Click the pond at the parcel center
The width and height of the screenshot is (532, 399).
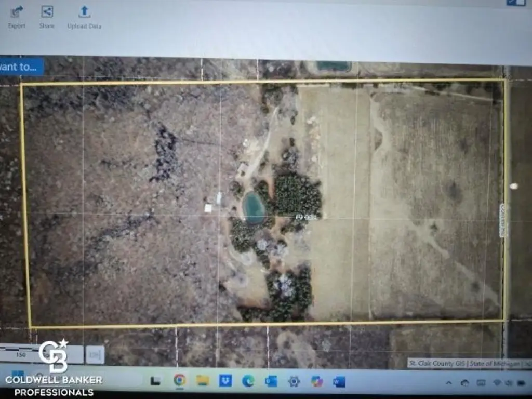pyautogui.click(x=254, y=207)
